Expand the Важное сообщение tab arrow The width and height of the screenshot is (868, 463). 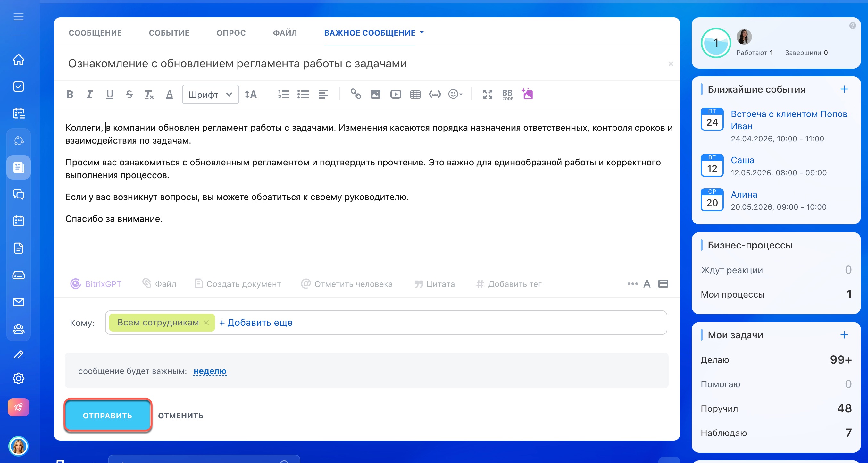(x=422, y=33)
